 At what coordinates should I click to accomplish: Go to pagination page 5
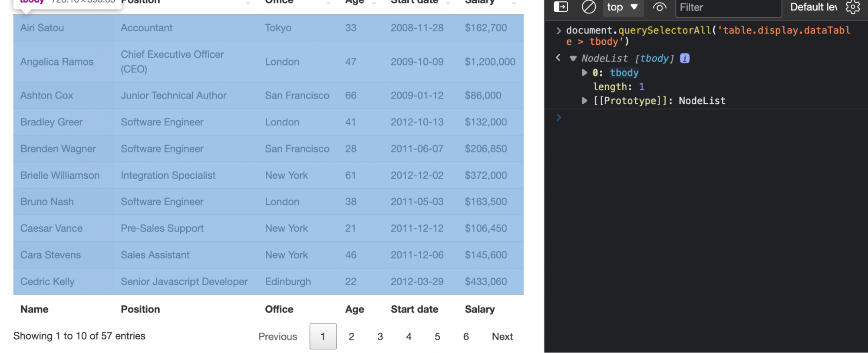pyautogui.click(x=437, y=337)
